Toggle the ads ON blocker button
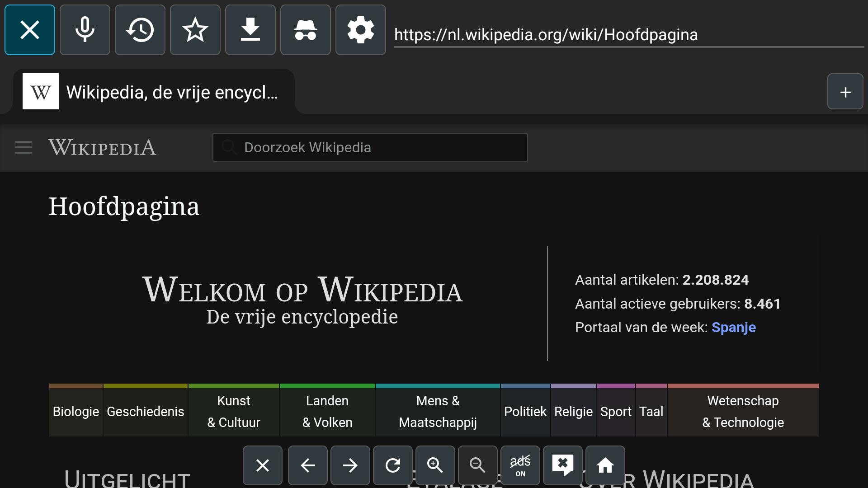Image resolution: width=868 pixels, height=488 pixels. point(520,465)
